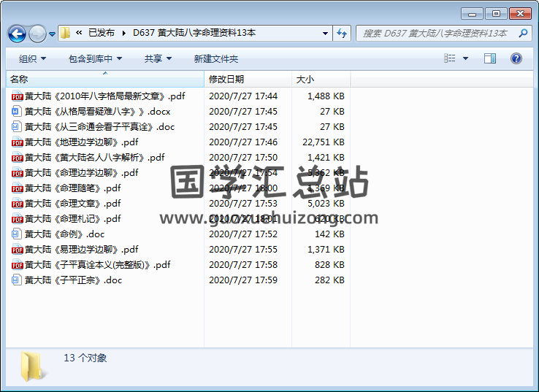The width and height of the screenshot is (539, 392).
Task: Expand the address bar history dropdown
Action: click(x=325, y=33)
